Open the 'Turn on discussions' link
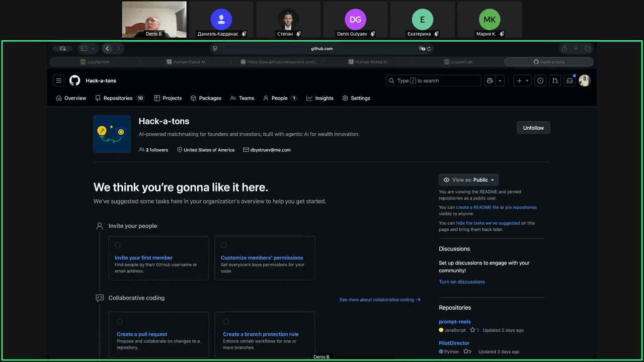 pyautogui.click(x=461, y=282)
